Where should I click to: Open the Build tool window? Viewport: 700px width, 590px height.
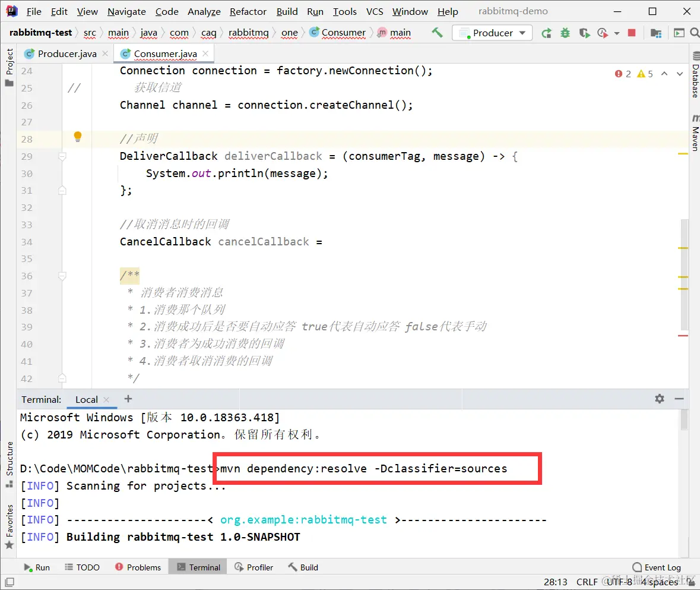tap(303, 567)
